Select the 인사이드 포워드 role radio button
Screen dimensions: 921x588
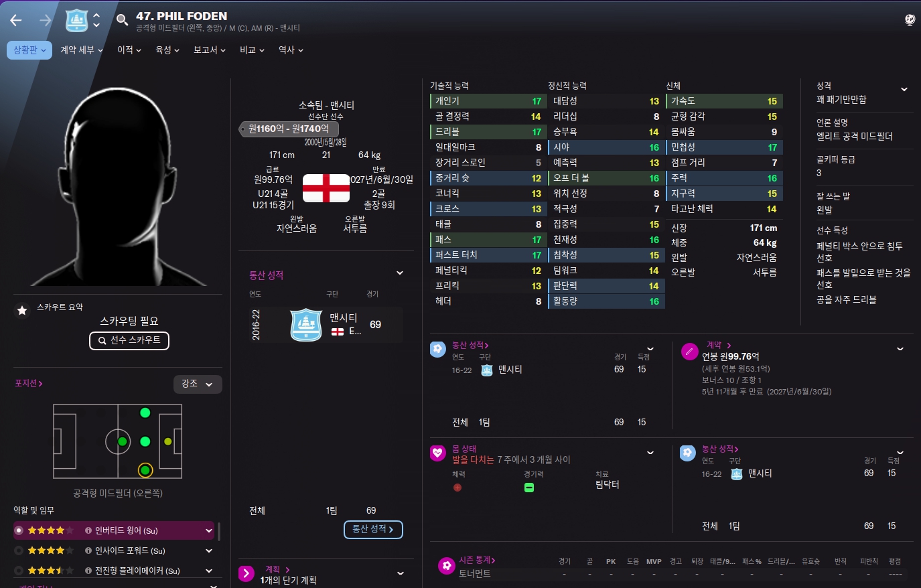[x=19, y=550]
